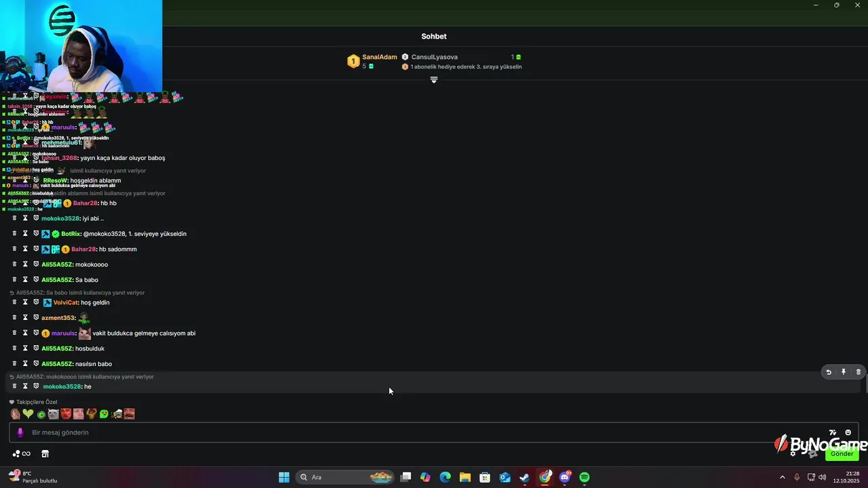
Task: Open channel points icon below message box
Action: pyautogui.click(x=21, y=453)
